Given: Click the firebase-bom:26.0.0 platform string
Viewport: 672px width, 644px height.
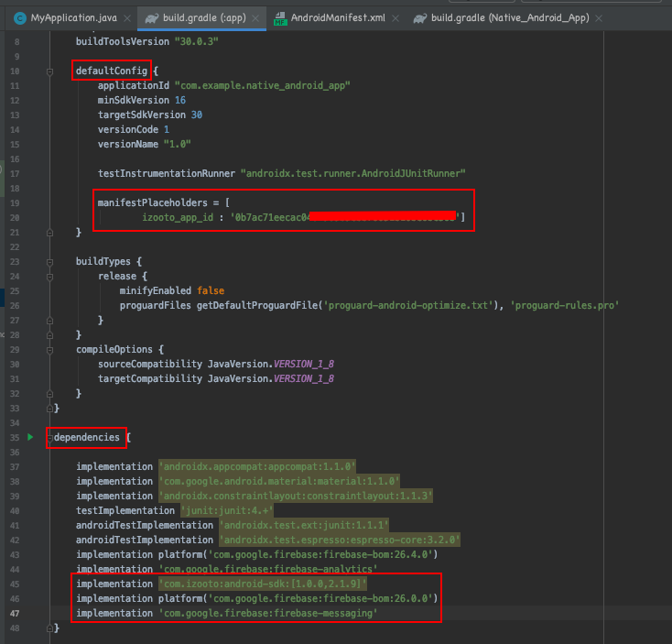Looking at the screenshot, I should click(320, 598).
